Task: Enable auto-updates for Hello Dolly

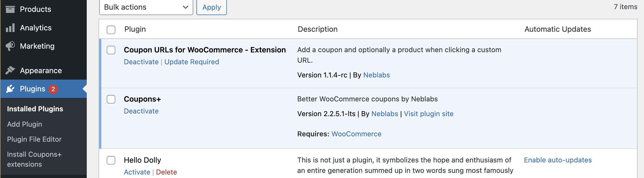Action: pos(558,160)
